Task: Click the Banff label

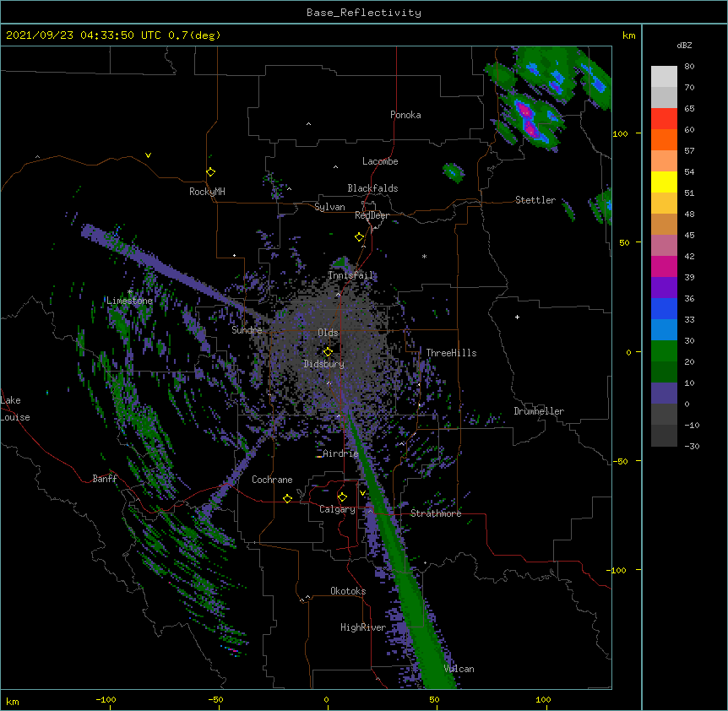Action: pos(105,479)
